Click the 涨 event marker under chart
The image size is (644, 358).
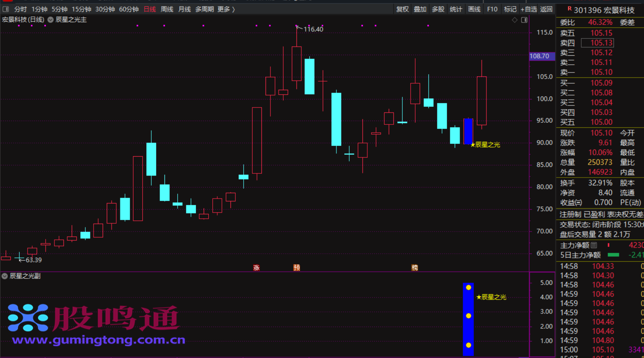(256, 268)
